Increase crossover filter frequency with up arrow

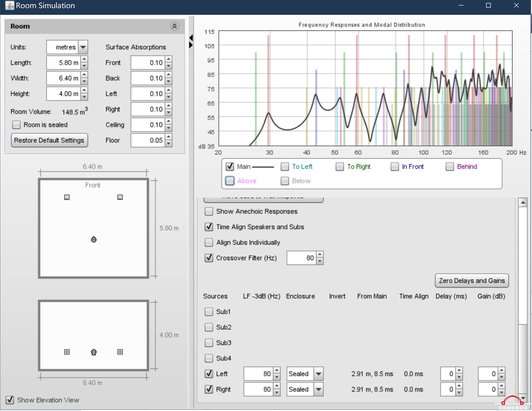pos(320,255)
